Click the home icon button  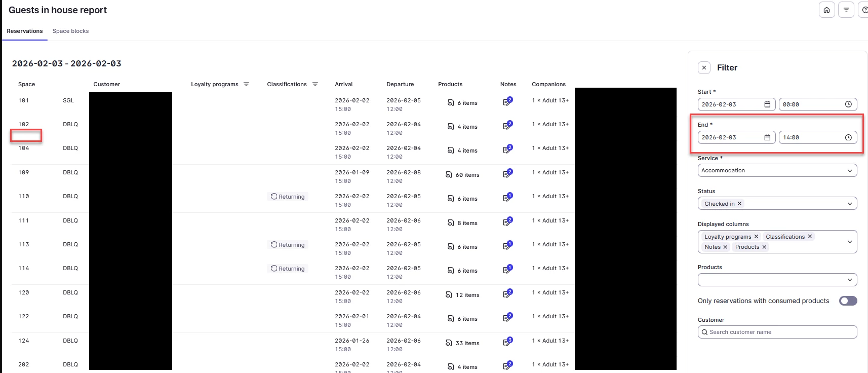pyautogui.click(x=826, y=10)
